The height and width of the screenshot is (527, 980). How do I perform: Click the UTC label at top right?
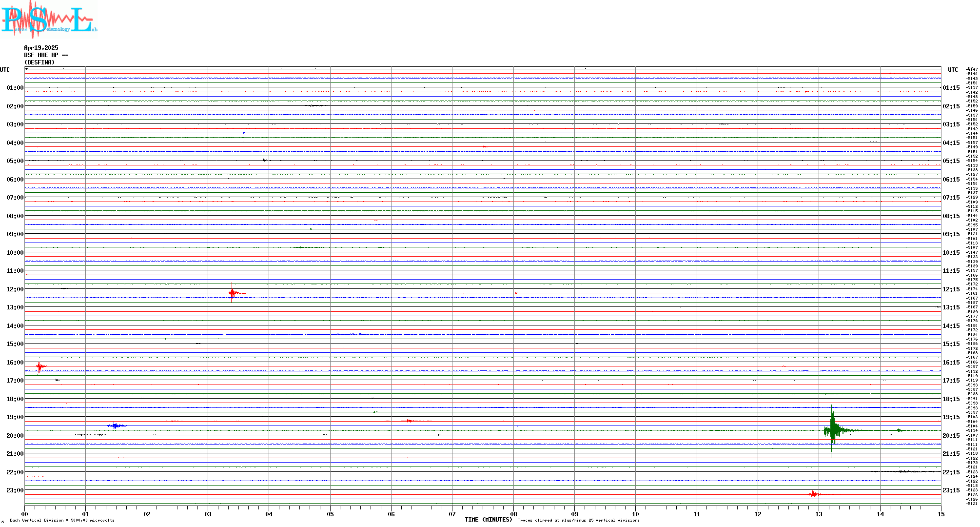pyautogui.click(x=953, y=70)
